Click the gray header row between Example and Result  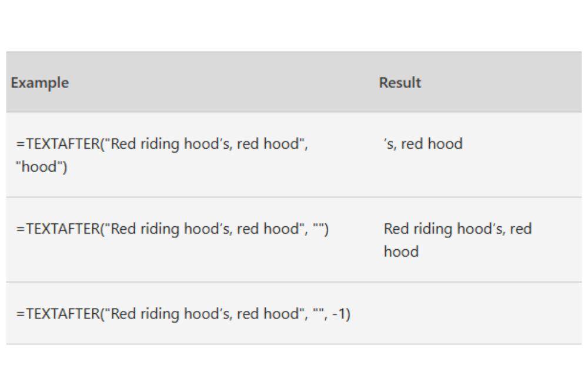tap(224, 82)
